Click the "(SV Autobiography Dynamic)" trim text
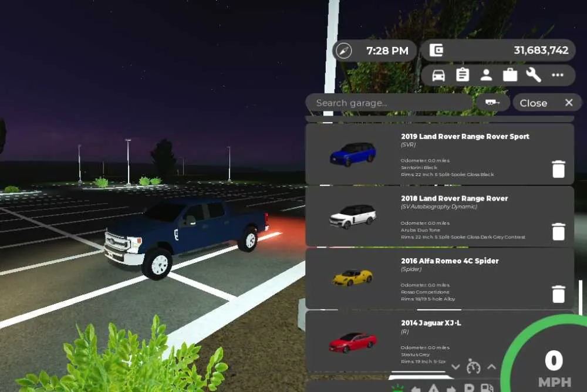 (438, 207)
